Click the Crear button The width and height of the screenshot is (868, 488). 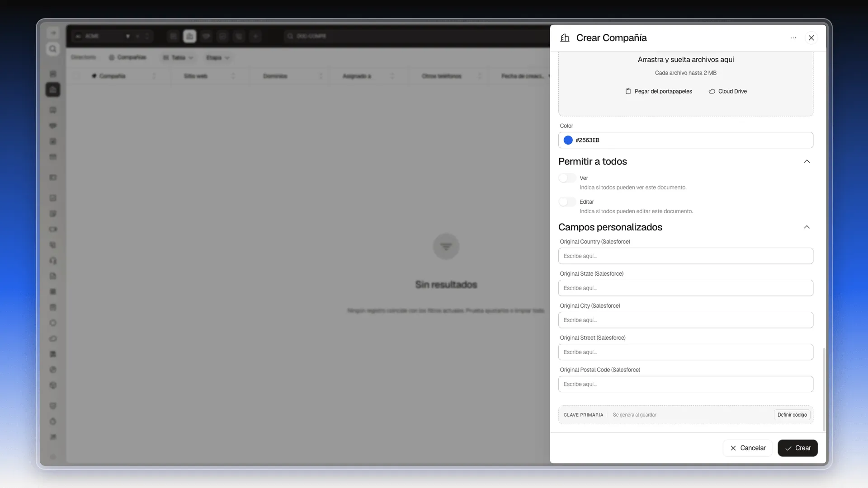pyautogui.click(x=798, y=448)
